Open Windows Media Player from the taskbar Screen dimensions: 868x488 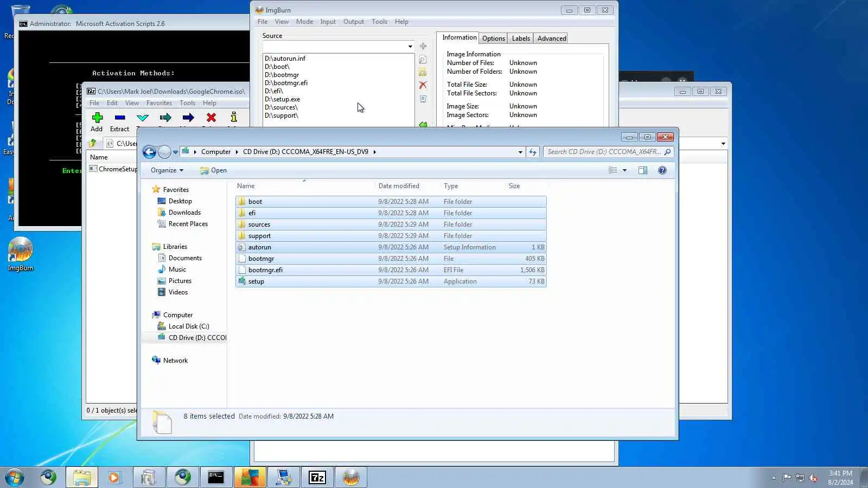click(x=114, y=477)
